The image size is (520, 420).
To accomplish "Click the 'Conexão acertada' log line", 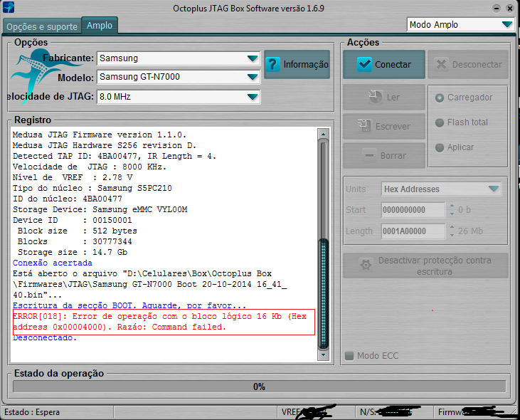I will [53, 263].
